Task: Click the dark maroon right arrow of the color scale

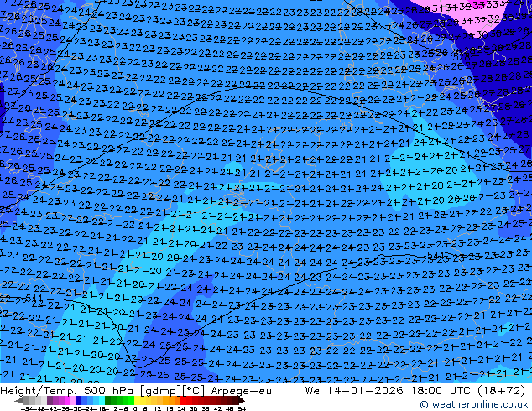Action: (241, 400)
